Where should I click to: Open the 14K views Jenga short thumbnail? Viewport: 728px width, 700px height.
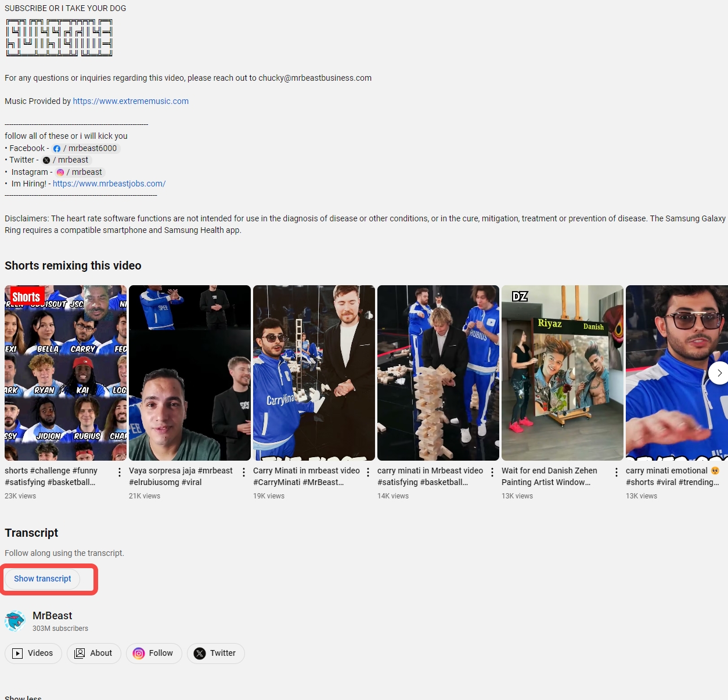coord(438,372)
